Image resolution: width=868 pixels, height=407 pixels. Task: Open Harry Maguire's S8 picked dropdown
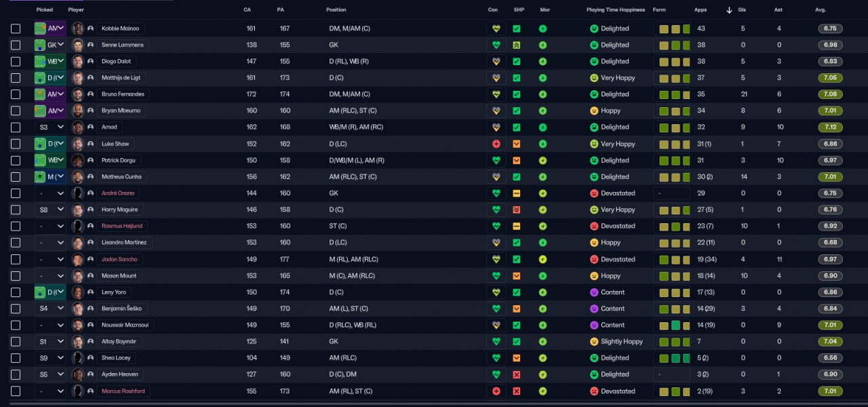pyautogui.click(x=50, y=210)
